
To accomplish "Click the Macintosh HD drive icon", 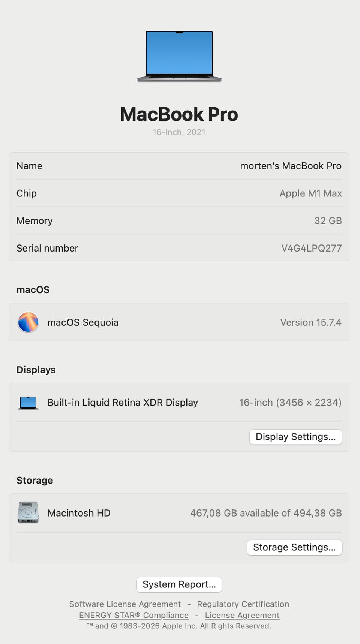I will pyautogui.click(x=28, y=512).
